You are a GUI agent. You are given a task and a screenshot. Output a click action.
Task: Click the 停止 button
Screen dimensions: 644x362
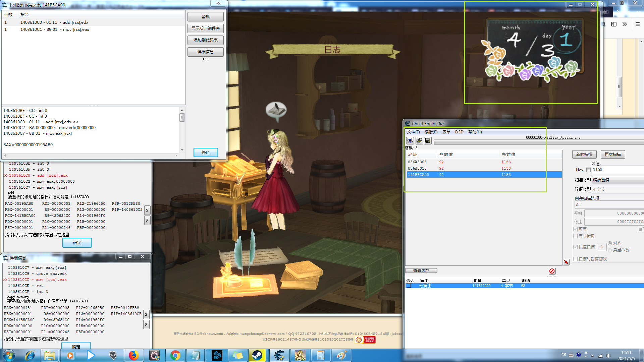(206, 153)
